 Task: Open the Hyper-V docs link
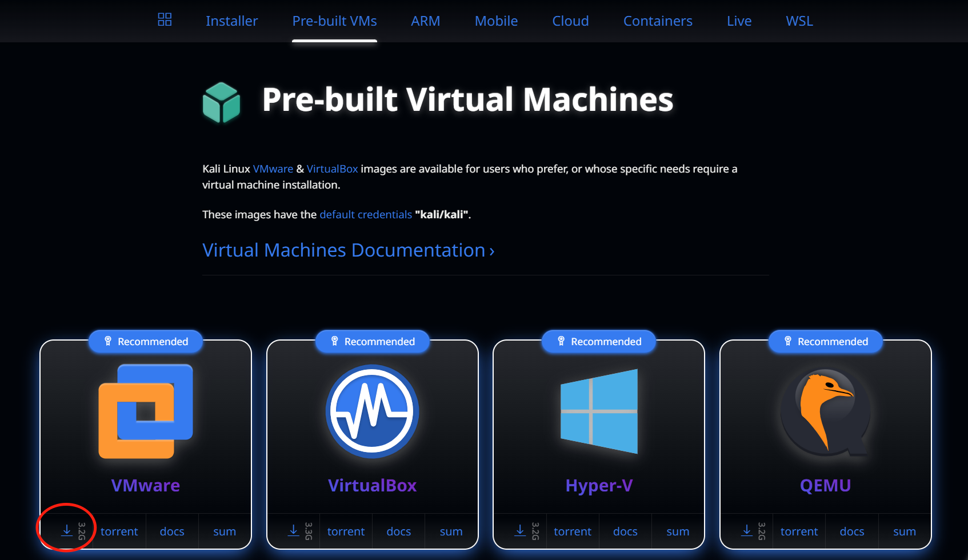pos(625,531)
